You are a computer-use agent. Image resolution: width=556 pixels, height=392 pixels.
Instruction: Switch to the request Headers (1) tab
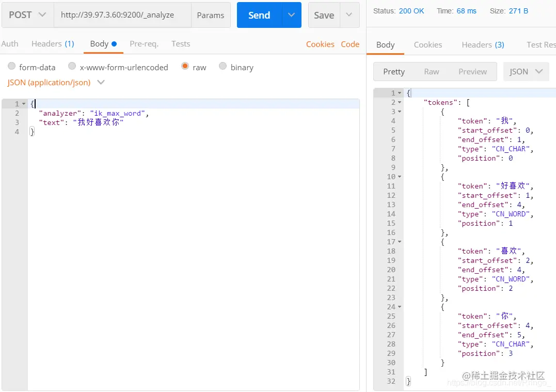[x=53, y=43]
